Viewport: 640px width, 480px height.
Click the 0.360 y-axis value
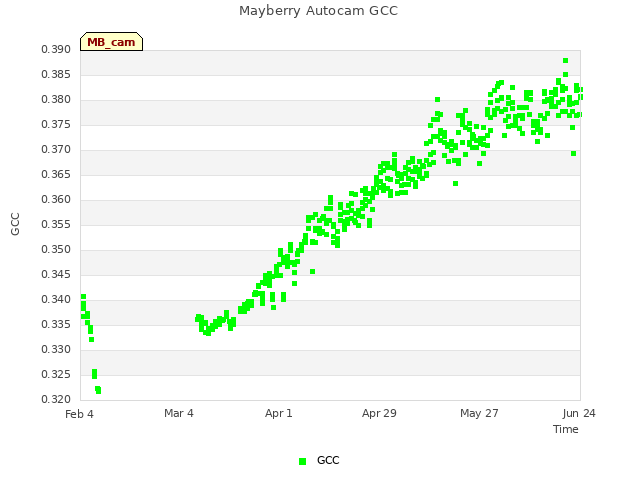[56, 199]
